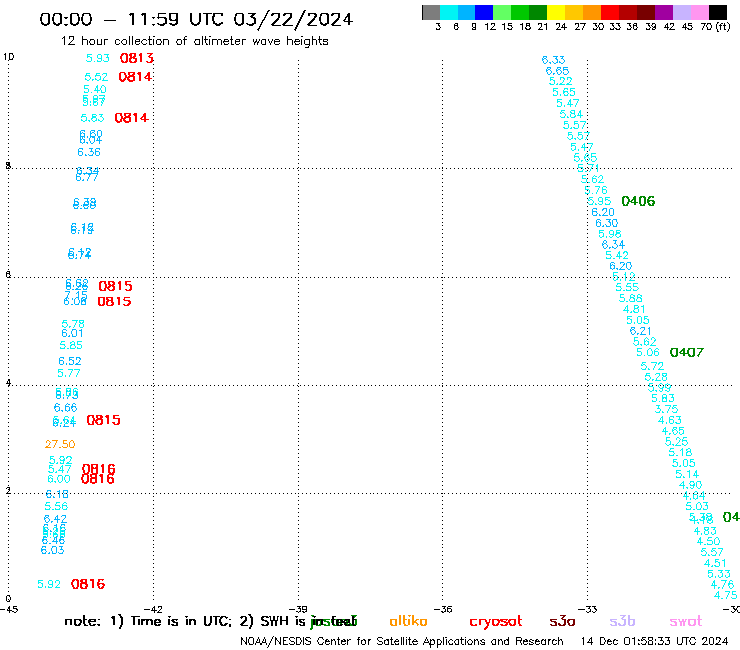Click the green time stamp 0406
This screenshot has height=650, width=740.
[638, 201]
